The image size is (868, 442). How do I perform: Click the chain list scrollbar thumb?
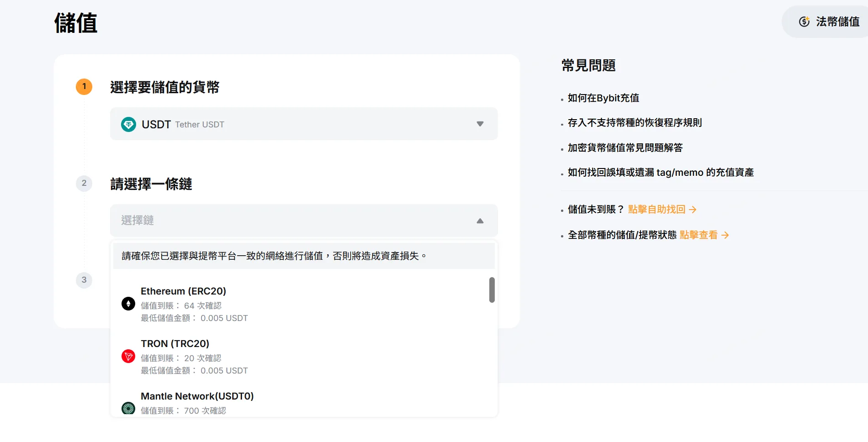coord(492,290)
